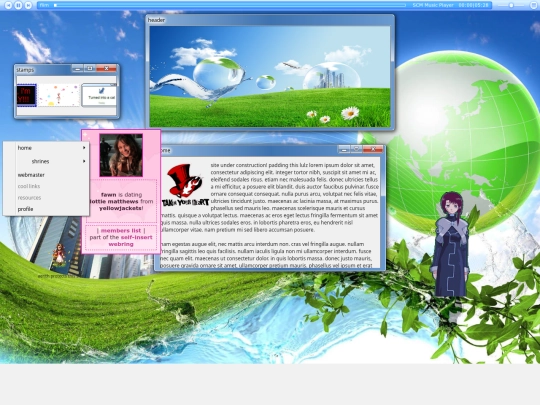Image resolution: width=540 pixels, height=405 pixels.
Task: Click the landscape image in header window
Action: (270, 76)
